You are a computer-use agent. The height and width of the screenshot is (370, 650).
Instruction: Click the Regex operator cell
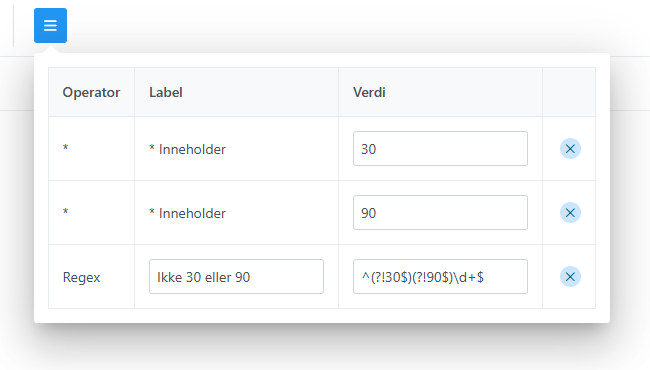tap(81, 277)
